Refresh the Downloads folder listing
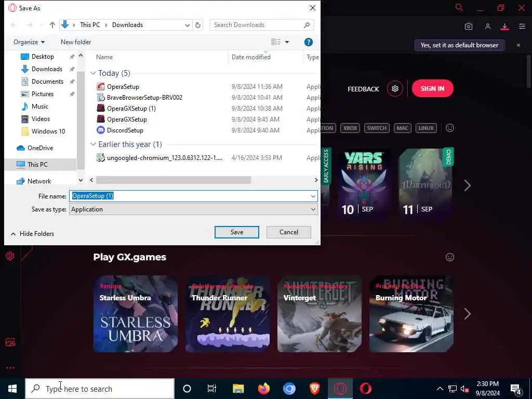The width and height of the screenshot is (532, 399). pyautogui.click(x=198, y=25)
